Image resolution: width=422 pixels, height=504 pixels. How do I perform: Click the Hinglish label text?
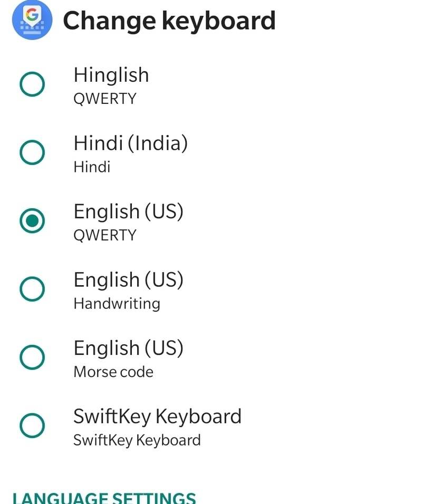[x=111, y=75]
